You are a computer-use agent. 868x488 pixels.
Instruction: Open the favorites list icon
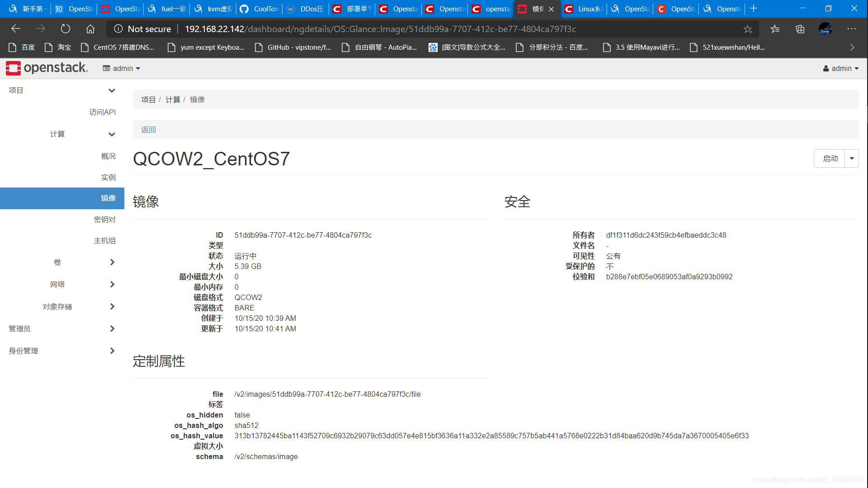click(x=775, y=29)
